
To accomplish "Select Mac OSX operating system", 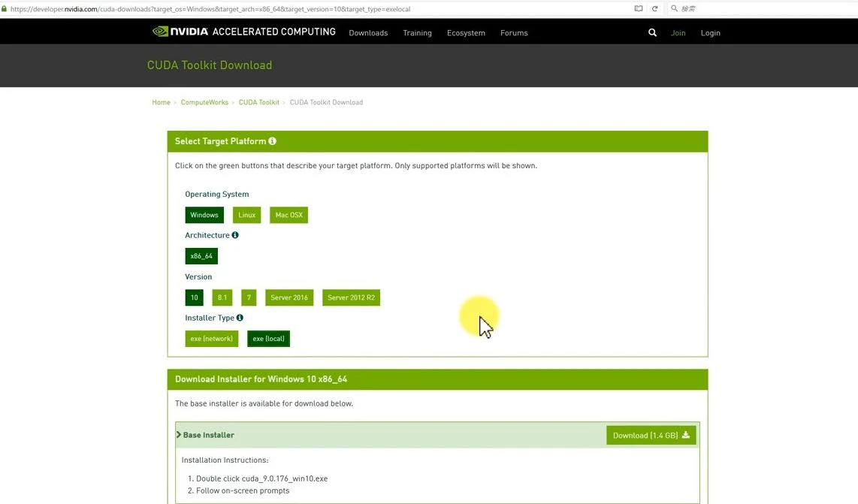I will [x=289, y=215].
